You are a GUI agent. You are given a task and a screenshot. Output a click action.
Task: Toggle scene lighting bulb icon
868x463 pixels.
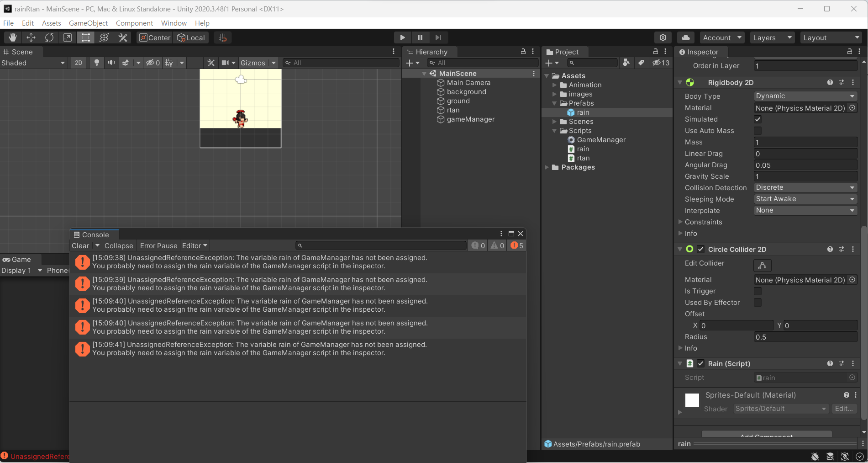pyautogui.click(x=96, y=63)
